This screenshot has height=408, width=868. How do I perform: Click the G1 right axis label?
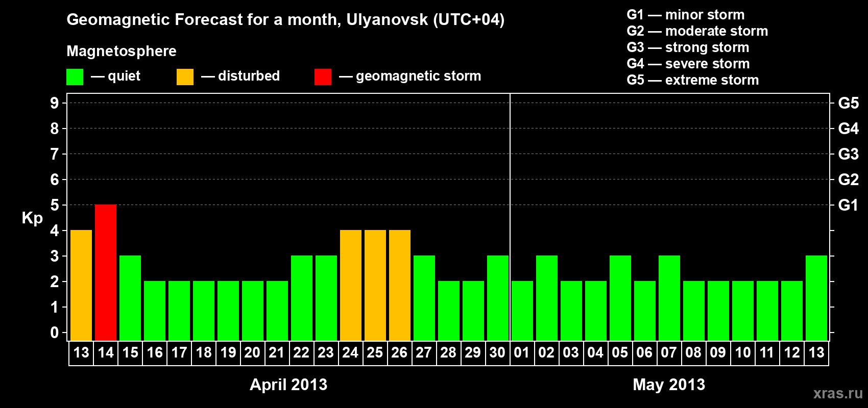849,205
